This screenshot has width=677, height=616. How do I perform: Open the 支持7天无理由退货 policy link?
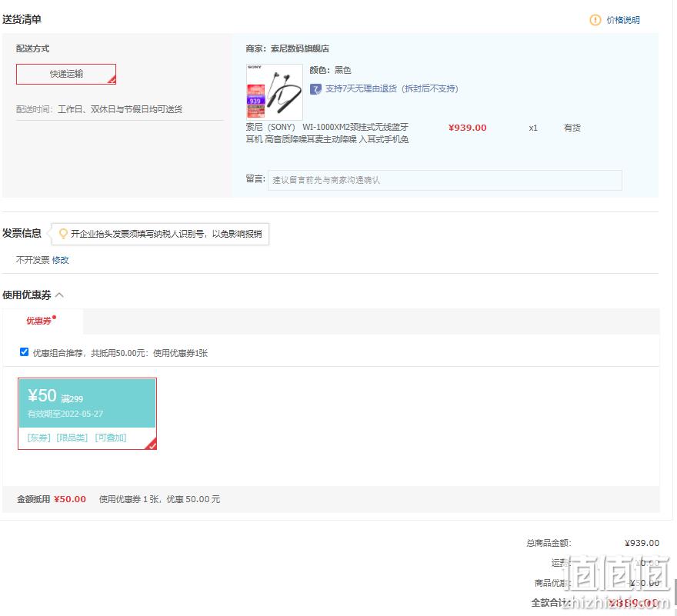coord(392,89)
